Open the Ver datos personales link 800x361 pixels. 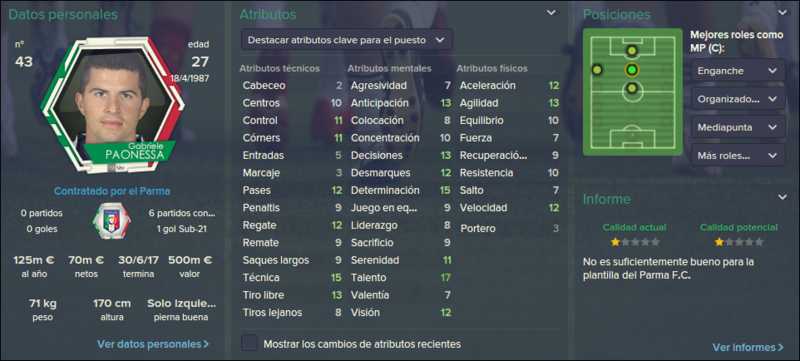153,344
